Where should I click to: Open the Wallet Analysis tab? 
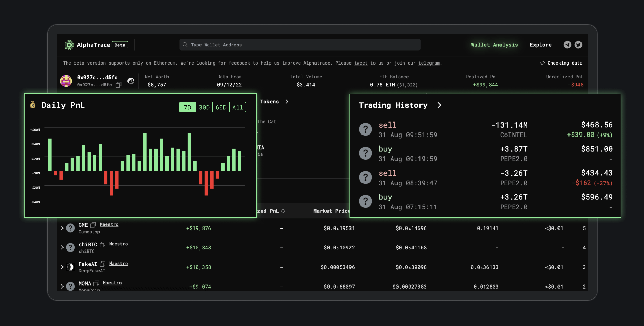(x=494, y=45)
